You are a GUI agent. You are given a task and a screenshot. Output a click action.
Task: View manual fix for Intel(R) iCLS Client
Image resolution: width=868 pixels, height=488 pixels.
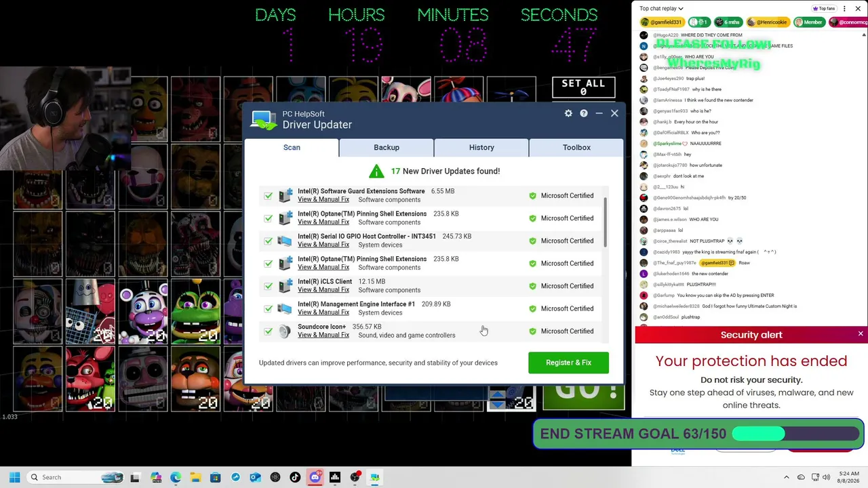coord(323,290)
